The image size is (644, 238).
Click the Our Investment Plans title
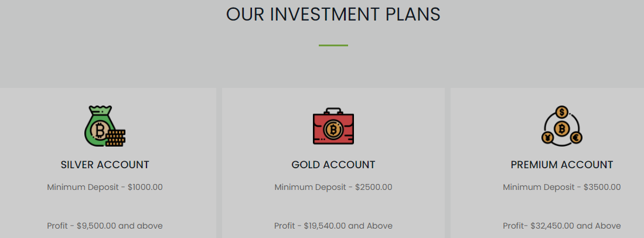click(333, 14)
